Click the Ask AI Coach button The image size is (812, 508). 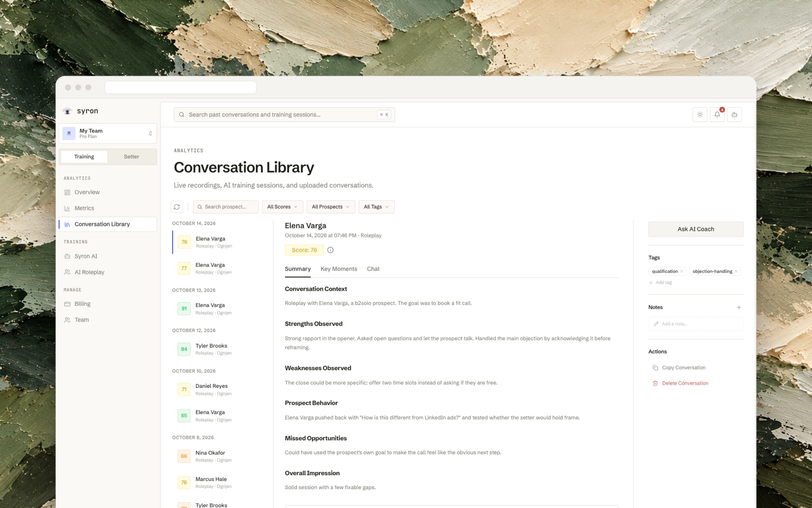(x=696, y=229)
